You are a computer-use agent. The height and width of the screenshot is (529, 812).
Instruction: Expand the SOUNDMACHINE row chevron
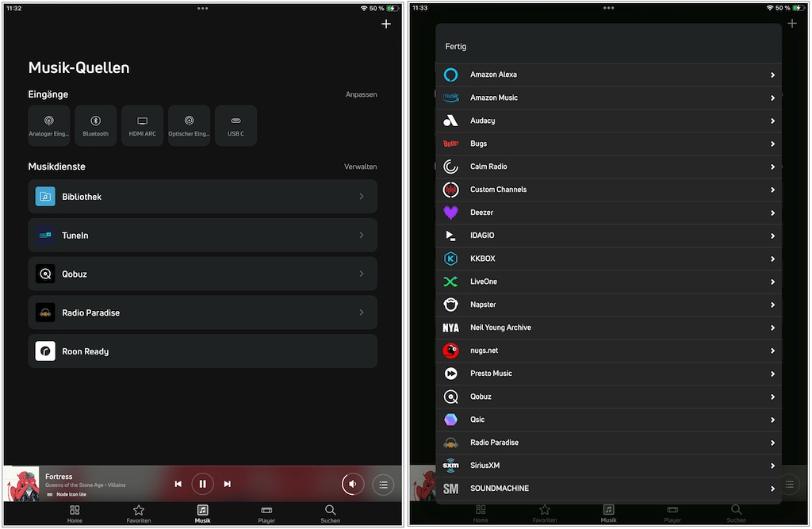click(772, 489)
